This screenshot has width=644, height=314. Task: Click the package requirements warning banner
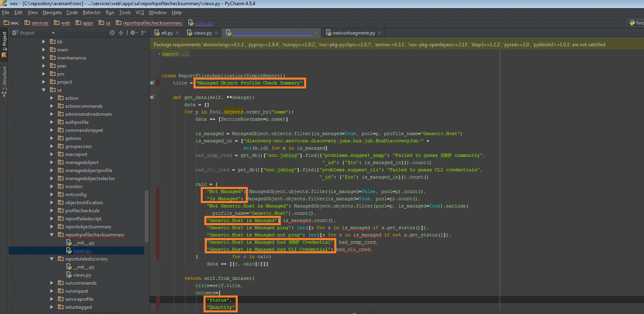pos(397,45)
